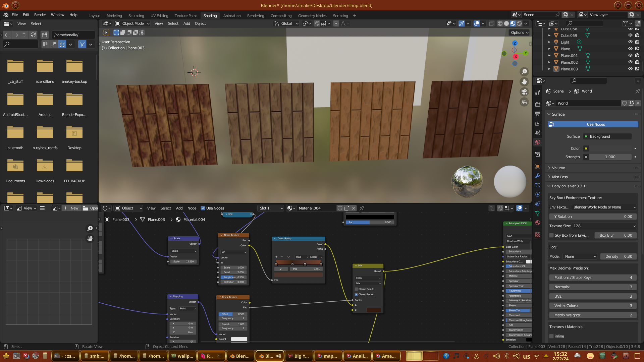Image resolution: width=644 pixels, height=362 pixels.
Task: Click the file browser refresh icon
Action: pos(33,35)
